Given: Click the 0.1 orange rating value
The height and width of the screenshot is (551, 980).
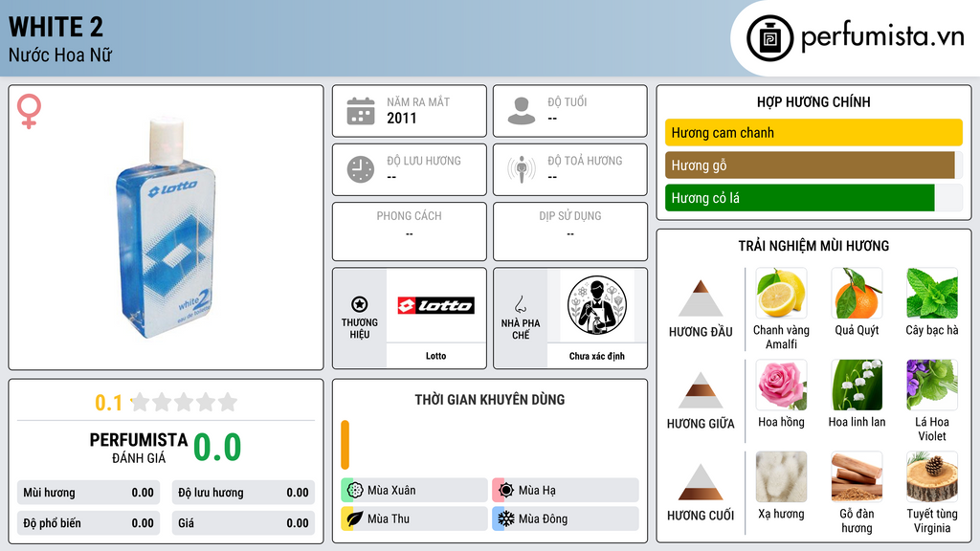Looking at the screenshot, I should (x=109, y=403).
